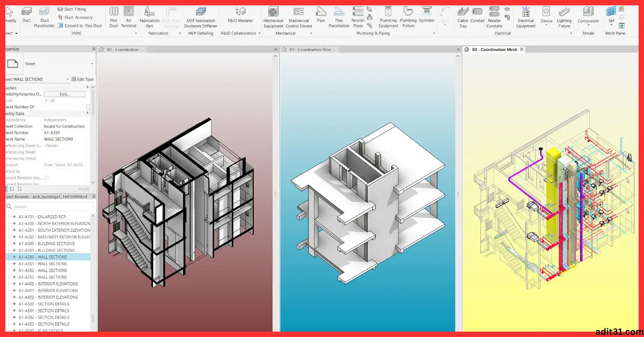This screenshot has height=337, width=644.
Task: Click the Apply button in Properties
Action: pyautogui.click(x=84, y=189)
